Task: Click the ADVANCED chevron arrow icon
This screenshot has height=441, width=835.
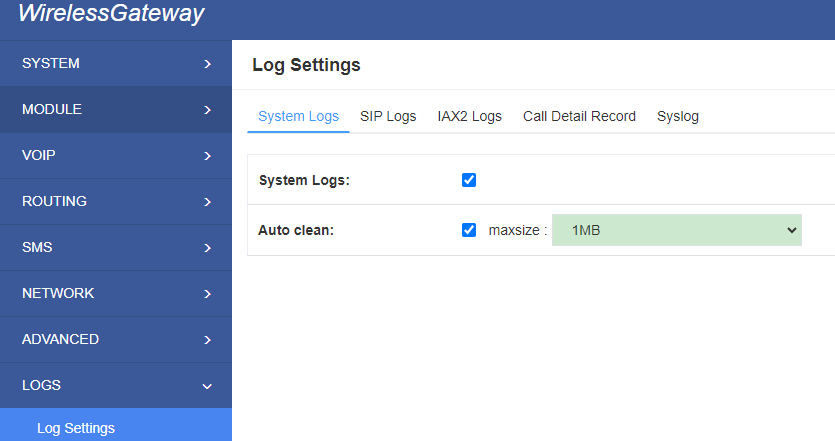Action: click(x=208, y=340)
